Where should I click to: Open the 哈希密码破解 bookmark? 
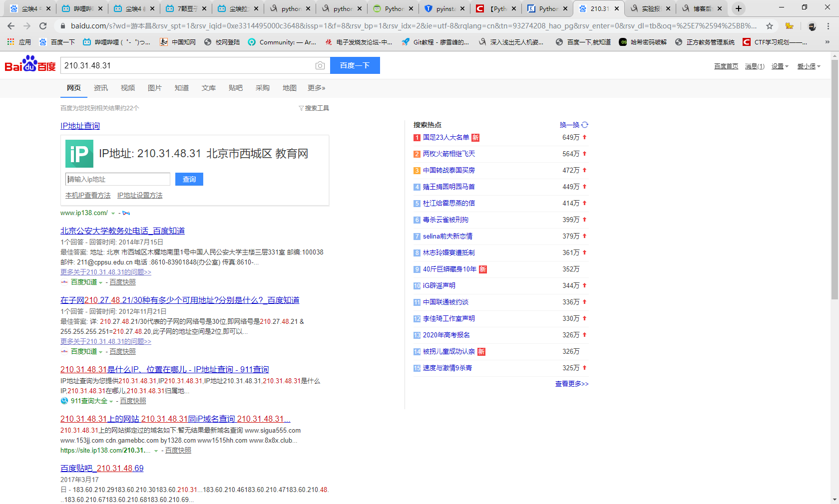coord(643,42)
